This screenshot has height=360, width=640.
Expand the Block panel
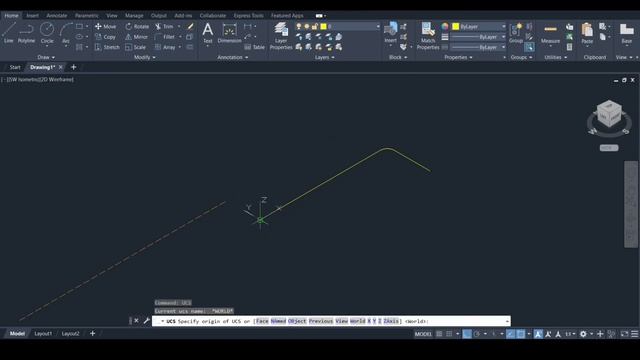398,58
